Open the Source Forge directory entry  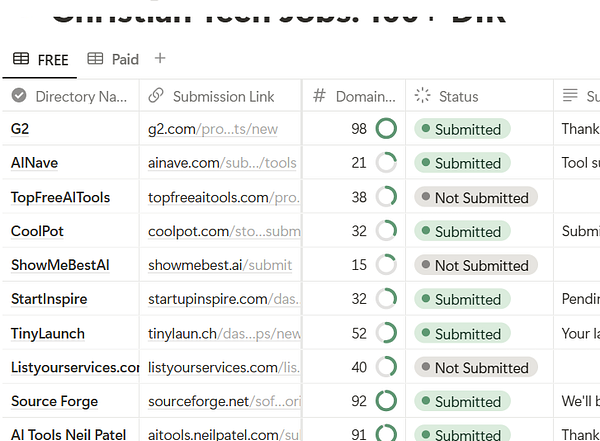click(54, 401)
